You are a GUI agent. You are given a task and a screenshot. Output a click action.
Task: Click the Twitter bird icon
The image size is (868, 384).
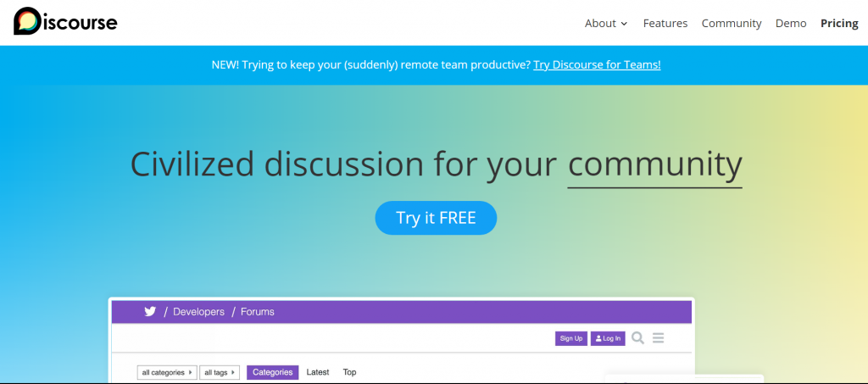click(x=150, y=311)
